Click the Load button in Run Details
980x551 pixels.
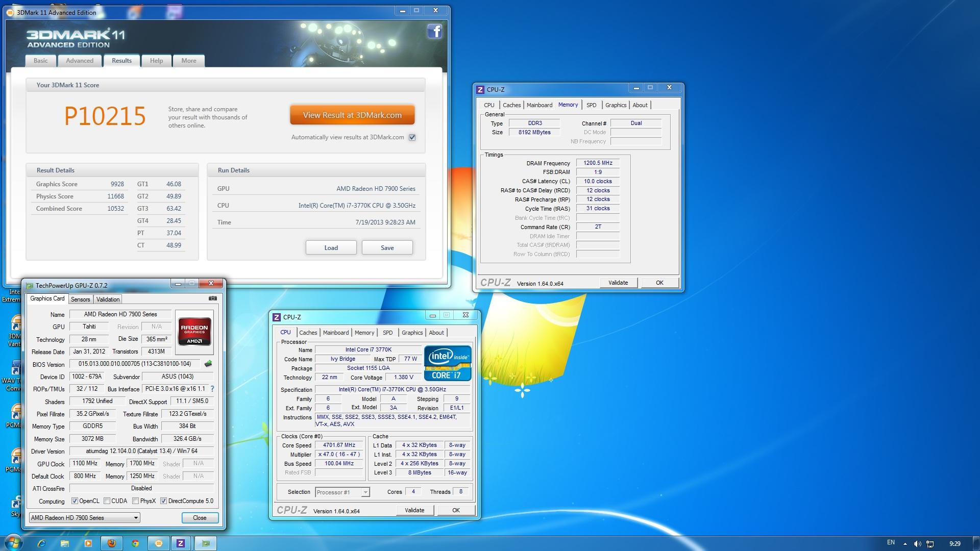[331, 248]
